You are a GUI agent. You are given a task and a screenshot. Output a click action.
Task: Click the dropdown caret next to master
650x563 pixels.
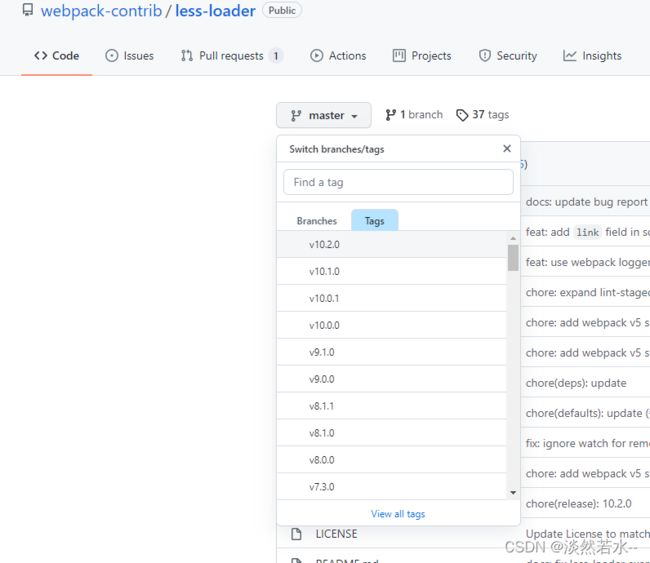[354, 116]
